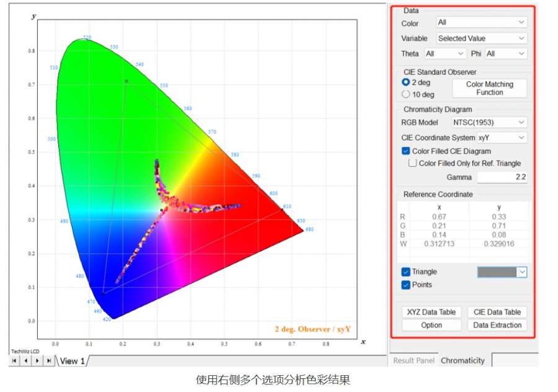This screenshot has height=392, width=558.
Task: Open the Color dropdown
Action: pyautogui.click(x=482, y=22)
